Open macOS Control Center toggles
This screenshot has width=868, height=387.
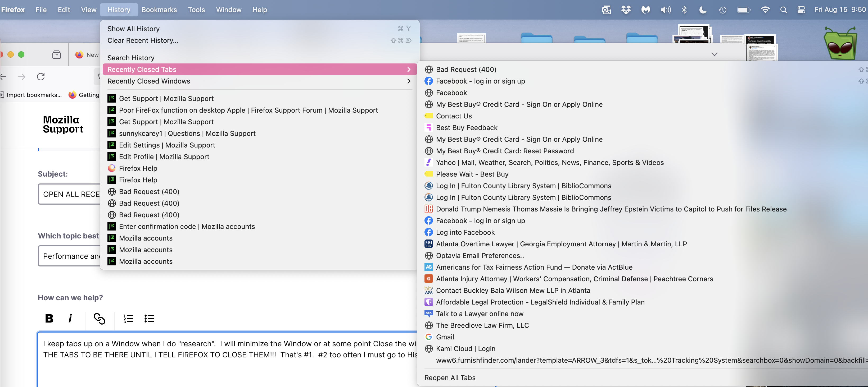[801, 10]
